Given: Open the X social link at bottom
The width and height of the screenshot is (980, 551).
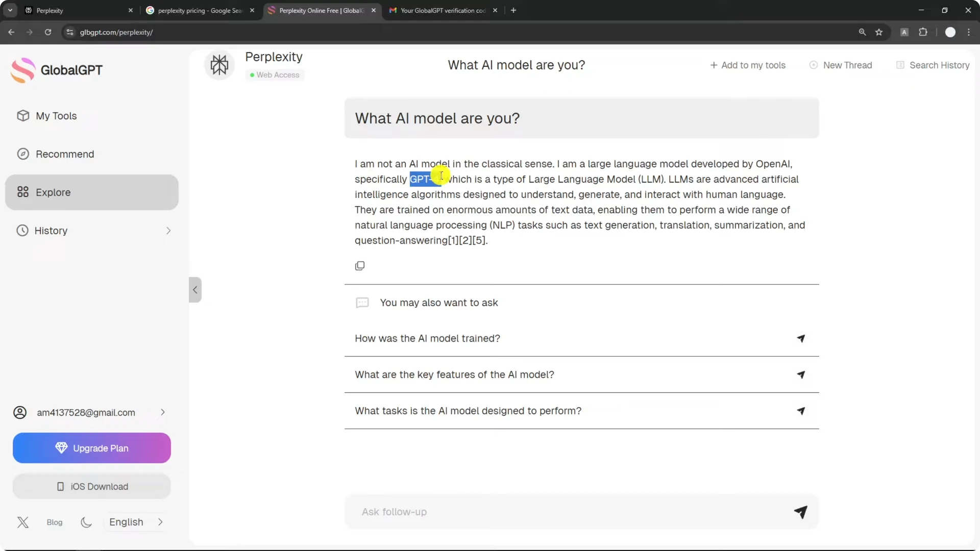Looking at the screenshot, I should (23, 522).
